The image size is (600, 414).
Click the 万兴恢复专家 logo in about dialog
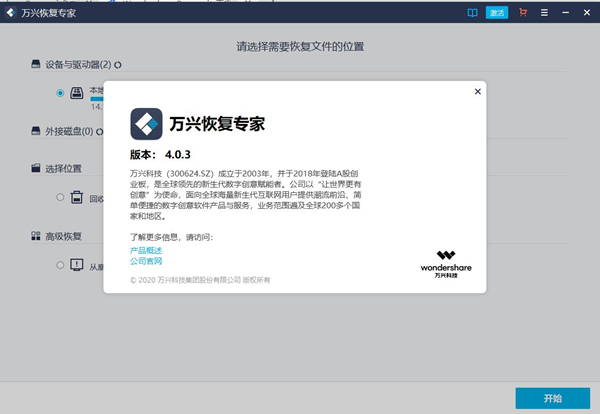pos(147,124)
